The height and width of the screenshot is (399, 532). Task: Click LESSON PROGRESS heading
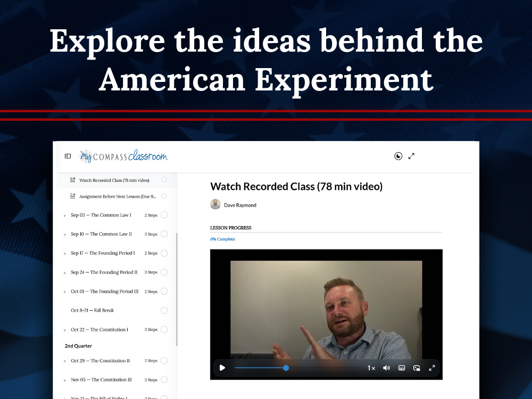point(231,228)
